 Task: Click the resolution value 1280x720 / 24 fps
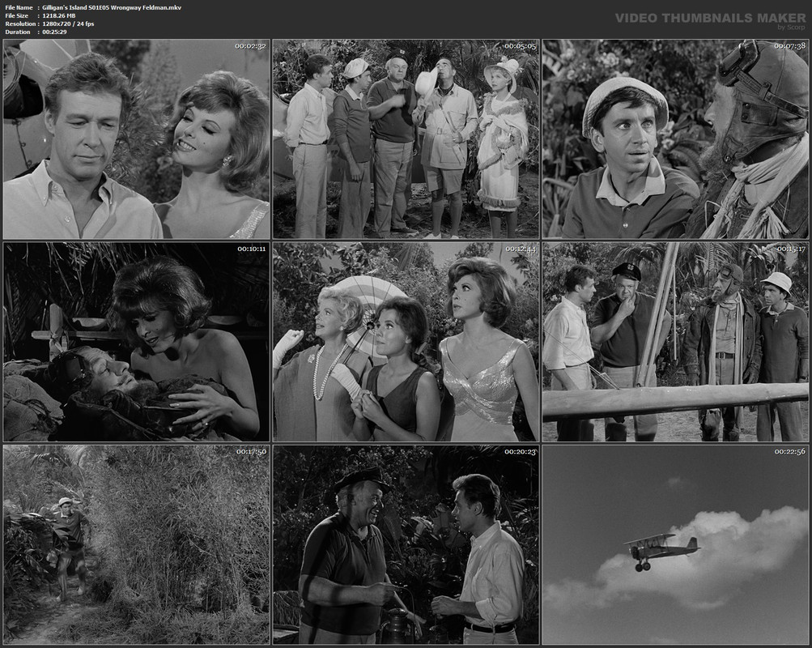(x=68, y=23)
